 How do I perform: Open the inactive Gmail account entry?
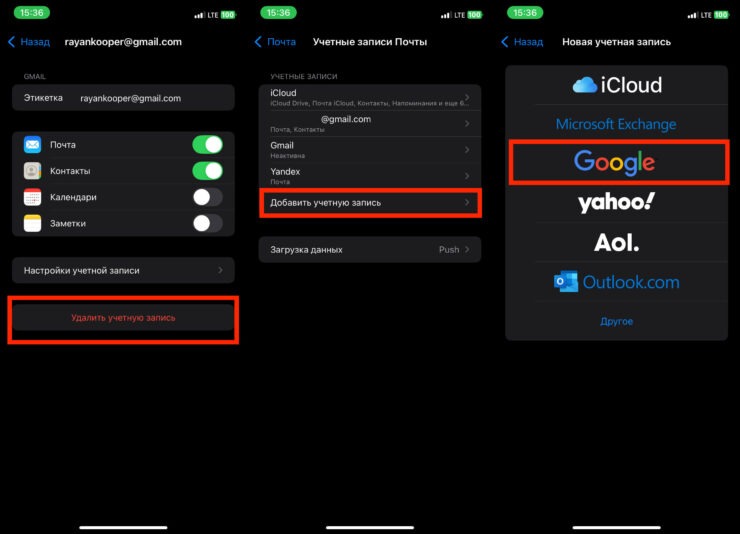370,150
